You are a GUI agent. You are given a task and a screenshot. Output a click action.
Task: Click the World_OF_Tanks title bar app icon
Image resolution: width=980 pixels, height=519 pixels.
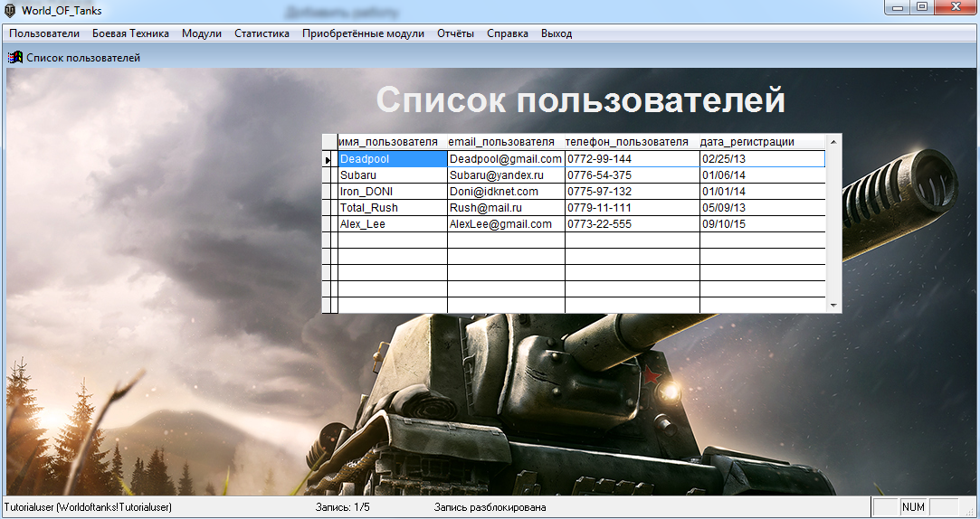click(x=11, y=11)
